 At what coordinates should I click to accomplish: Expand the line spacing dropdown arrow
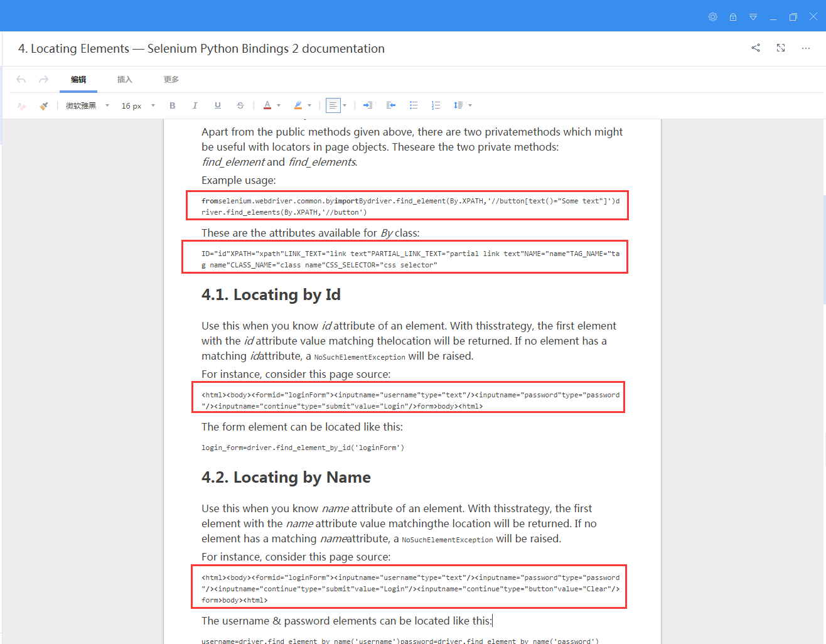click(470, 105)
